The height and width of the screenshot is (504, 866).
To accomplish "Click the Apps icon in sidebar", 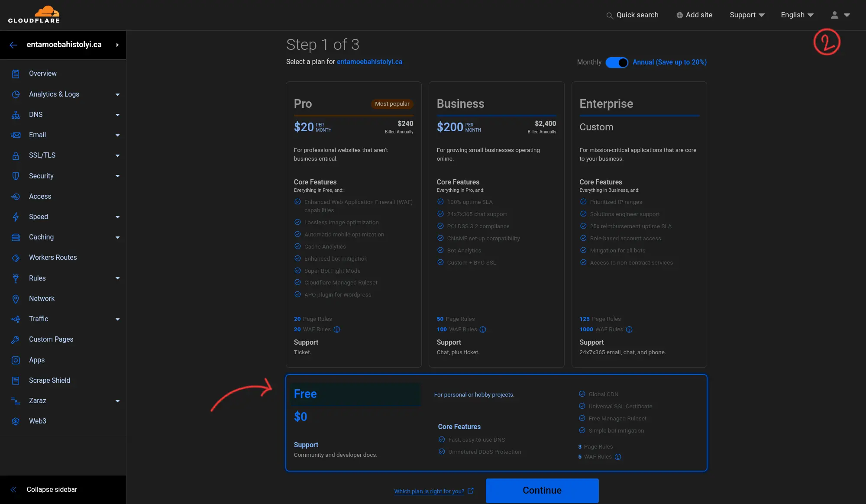I will tap(16, 360).
